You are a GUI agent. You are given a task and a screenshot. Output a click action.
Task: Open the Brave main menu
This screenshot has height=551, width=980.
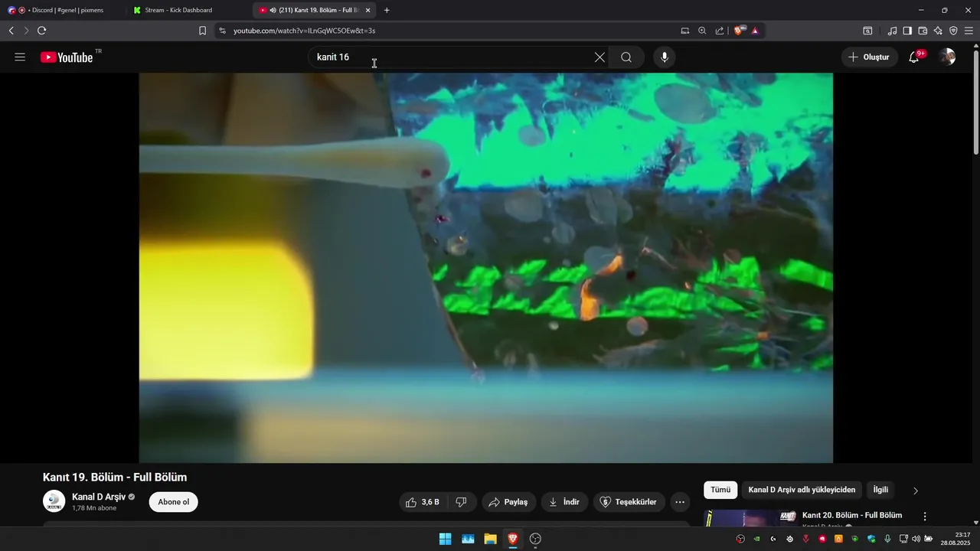coord(969,31)
